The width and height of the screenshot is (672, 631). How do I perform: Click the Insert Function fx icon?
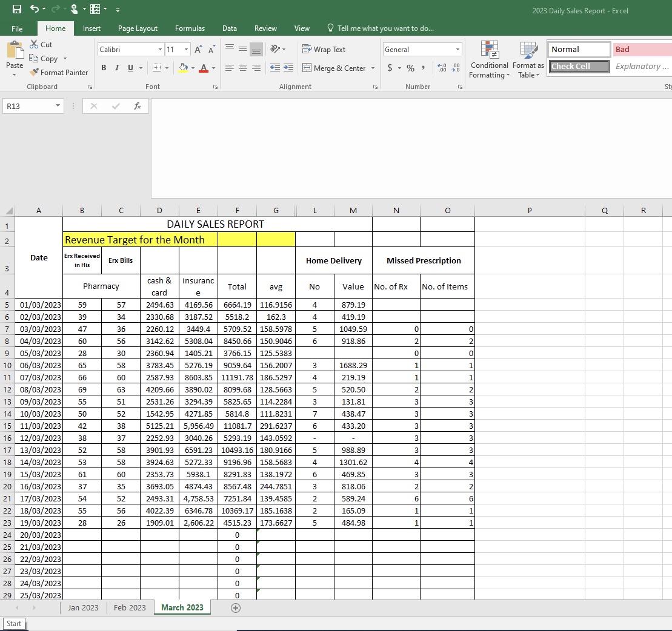click(138, 106)
